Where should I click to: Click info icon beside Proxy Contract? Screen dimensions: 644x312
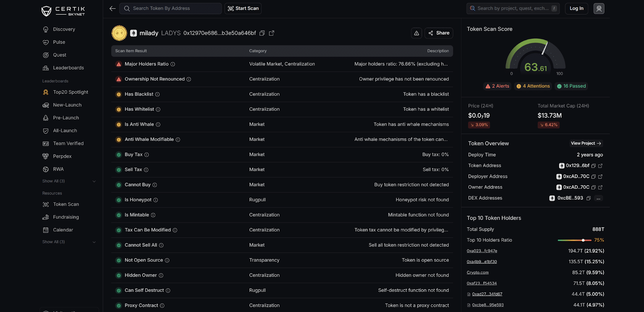[x=162, y=306]
